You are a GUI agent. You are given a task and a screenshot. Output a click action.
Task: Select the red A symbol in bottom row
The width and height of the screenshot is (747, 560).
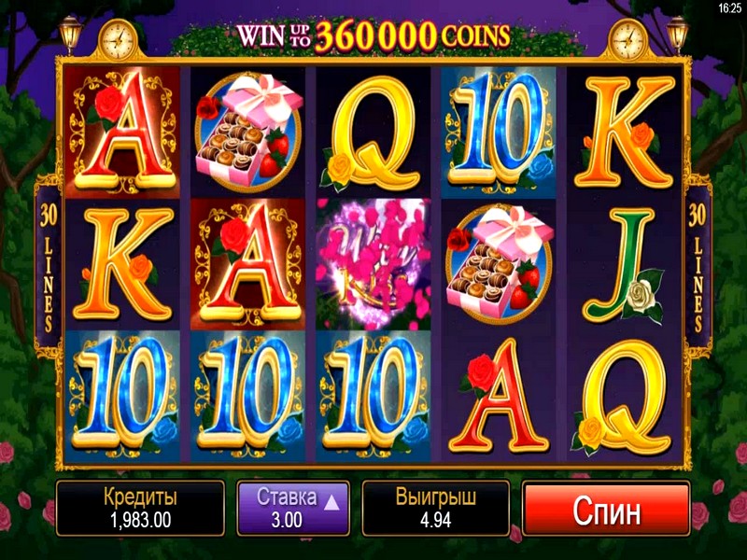click(499, 396)
